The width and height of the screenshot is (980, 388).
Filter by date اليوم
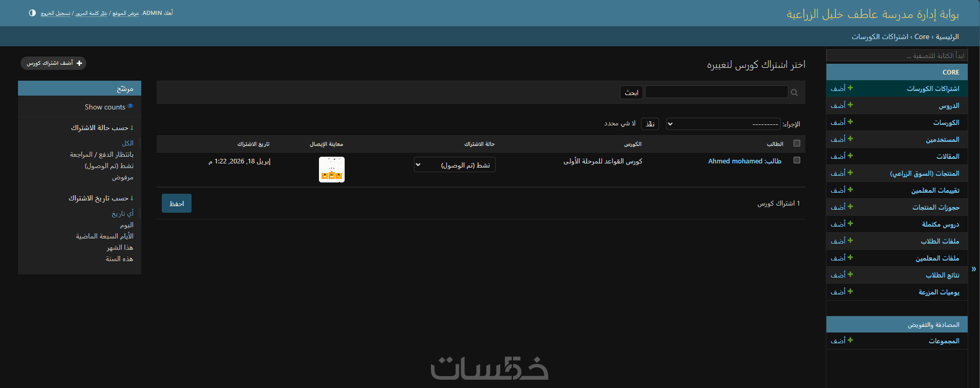point(127,225)
